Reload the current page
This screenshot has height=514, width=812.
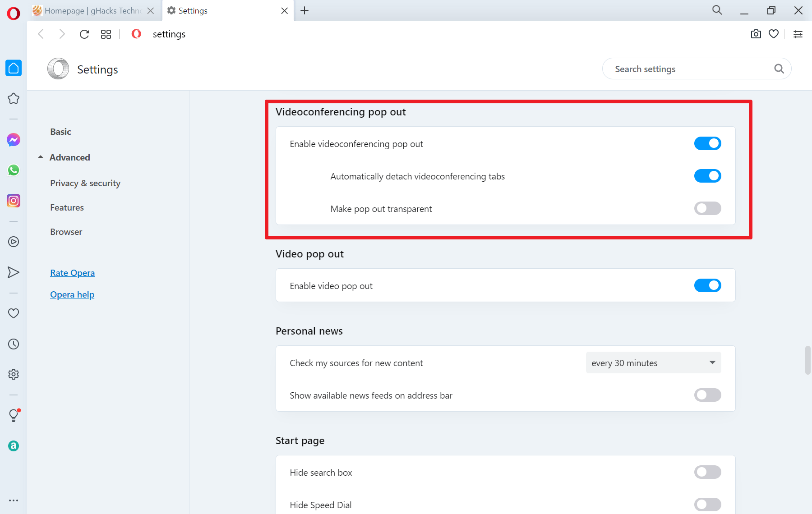(x=84, y=34)
